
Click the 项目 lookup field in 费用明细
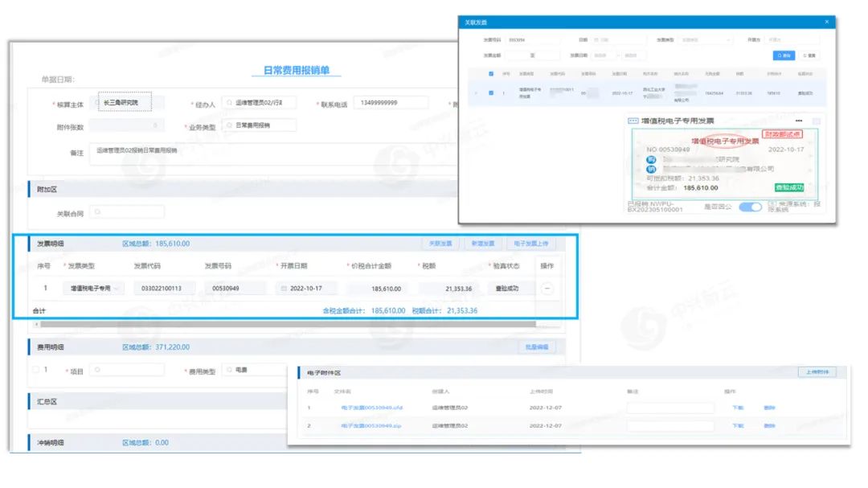pyautogui.click(x=127, y=370)
